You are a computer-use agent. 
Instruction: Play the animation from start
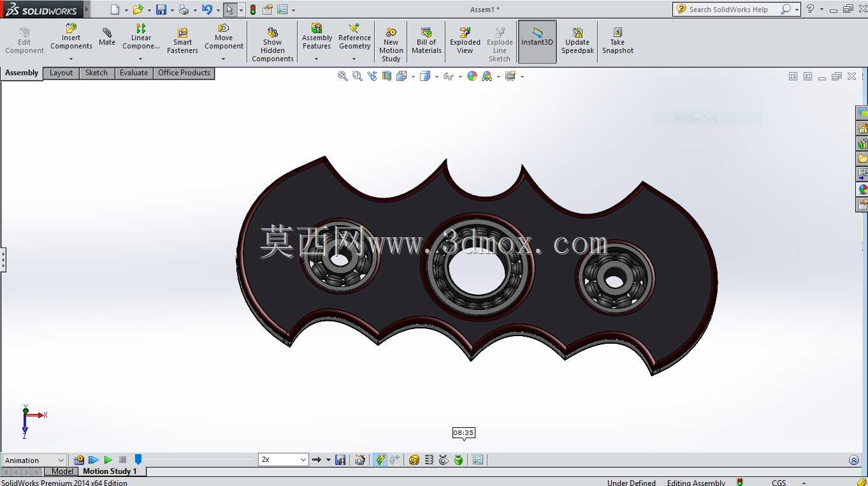pos(94,460)
